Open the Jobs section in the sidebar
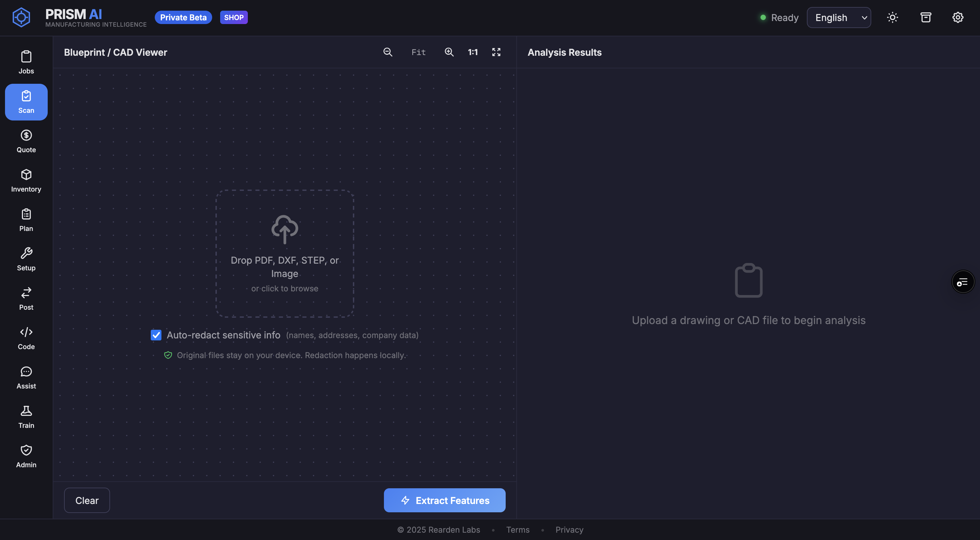The height and width of the screenshot is (540, 980). point(26,62)
